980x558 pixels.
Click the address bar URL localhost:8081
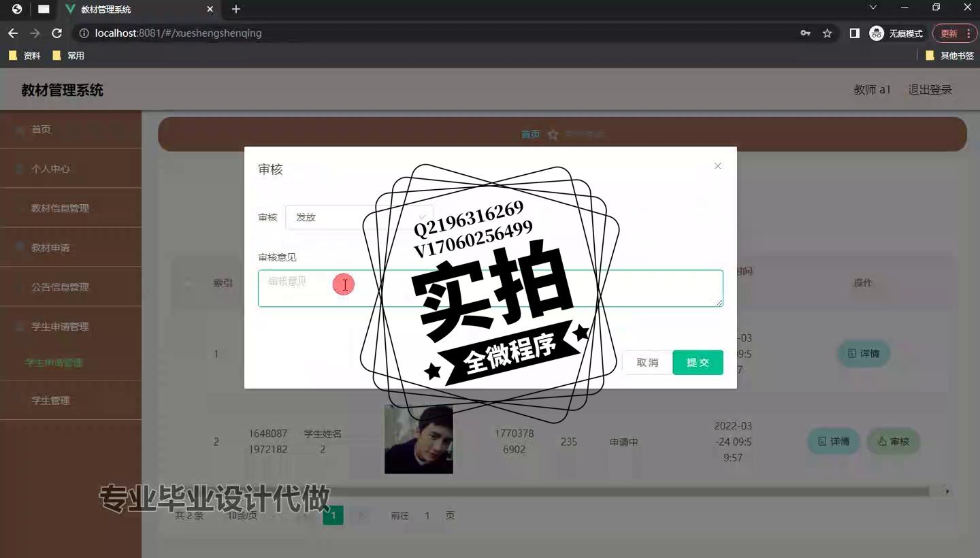[178, 33]
